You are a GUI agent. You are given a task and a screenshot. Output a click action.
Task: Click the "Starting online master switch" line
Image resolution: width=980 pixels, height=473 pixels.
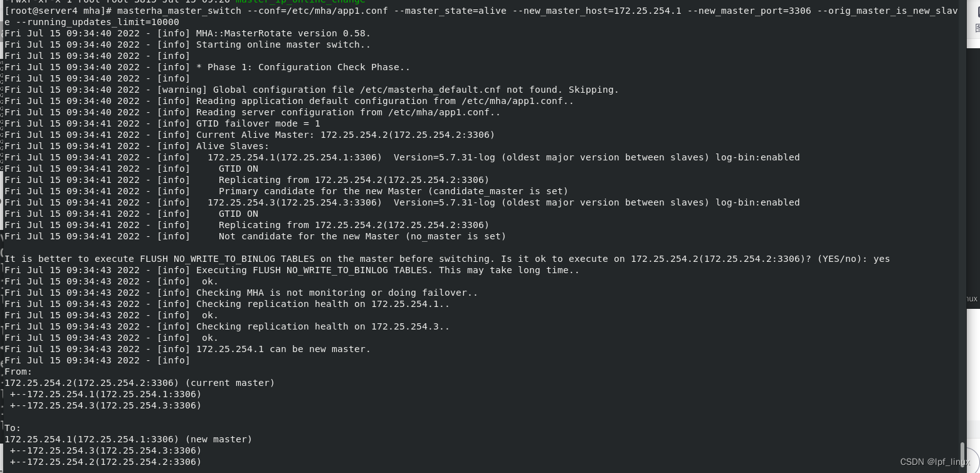click(x=283, y=44)
